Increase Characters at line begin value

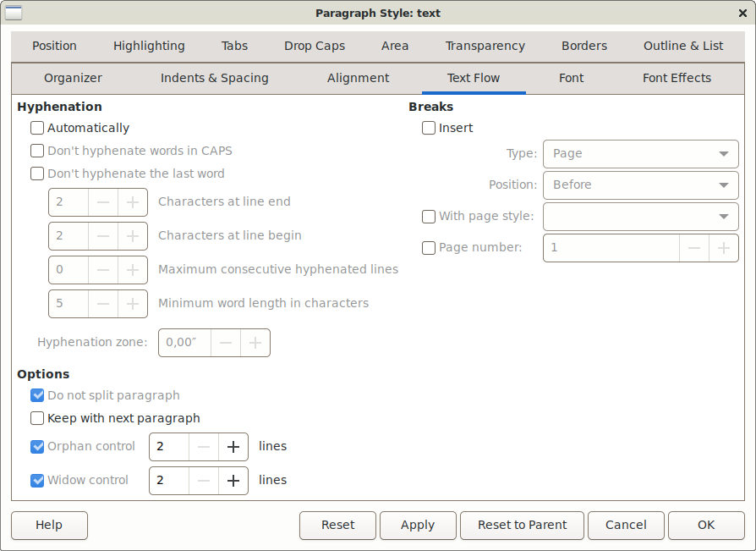[x=133, y=236]
